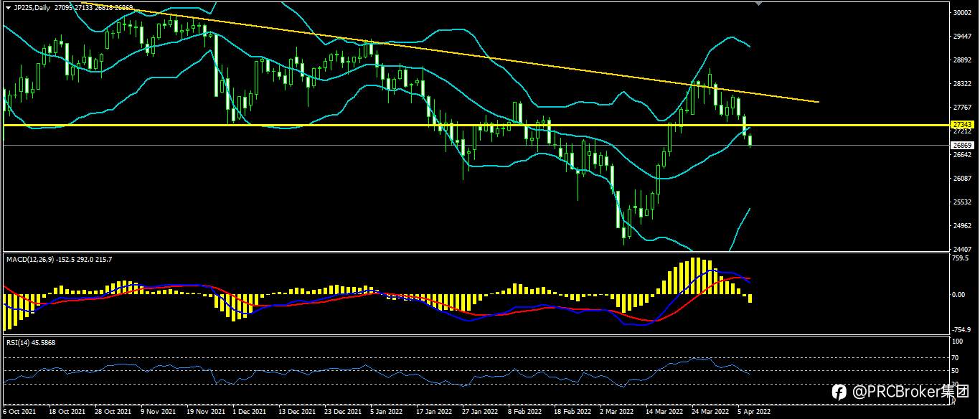Click the 23 Dec 2021 date label

tap(343, 413)
